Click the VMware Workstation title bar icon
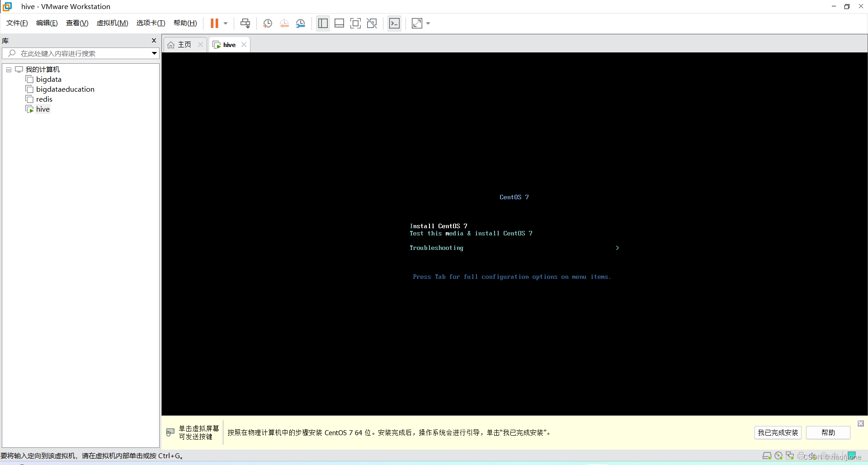The width and height of the screenshot is (868, 465). pos(7,6)
